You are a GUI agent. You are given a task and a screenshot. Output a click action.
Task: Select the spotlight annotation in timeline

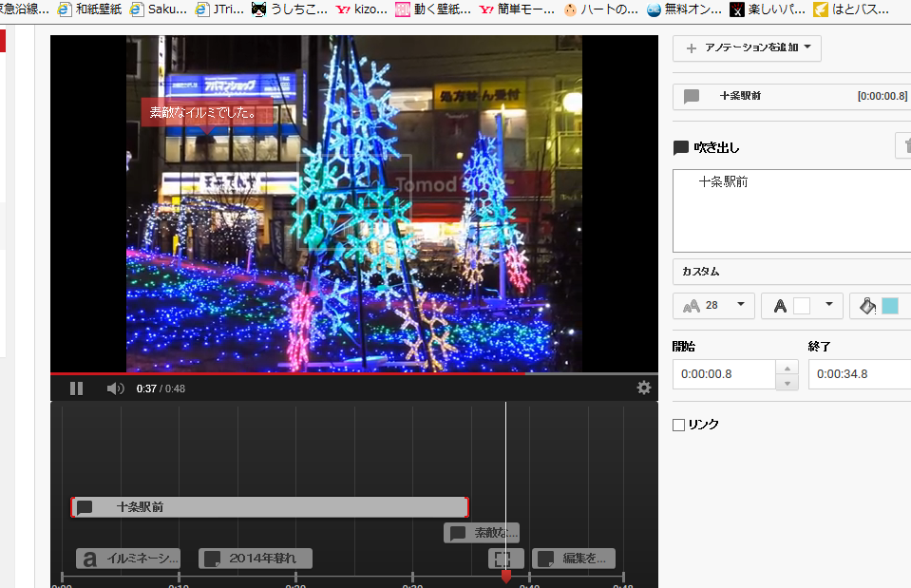[506, 559]
